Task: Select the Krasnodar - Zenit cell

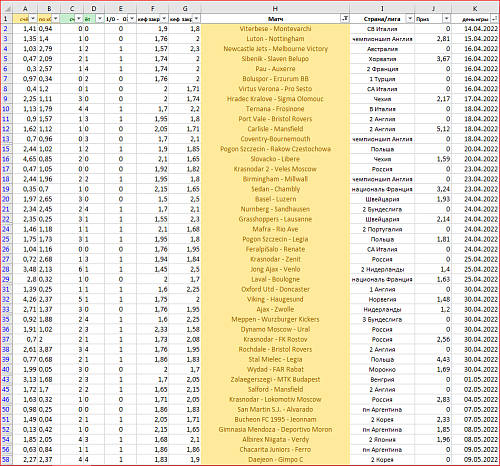Action: pos(275,259)
